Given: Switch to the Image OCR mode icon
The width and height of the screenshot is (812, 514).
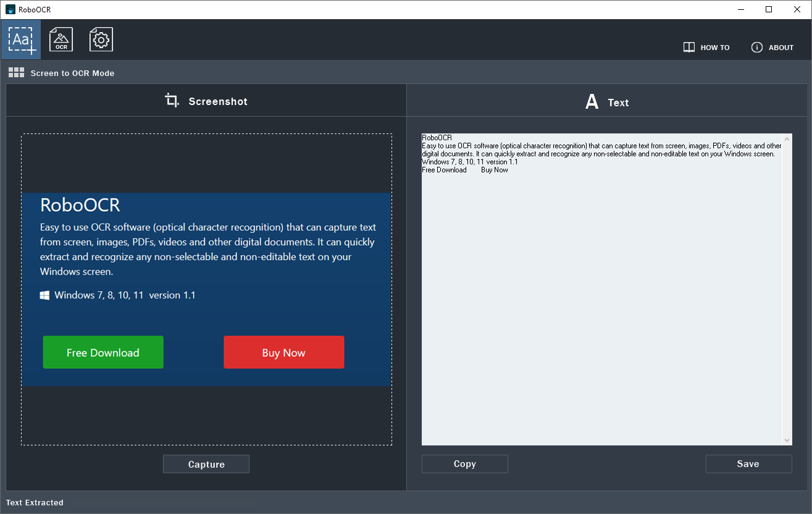Looking at the screenshot, I should tap(61, 40).
